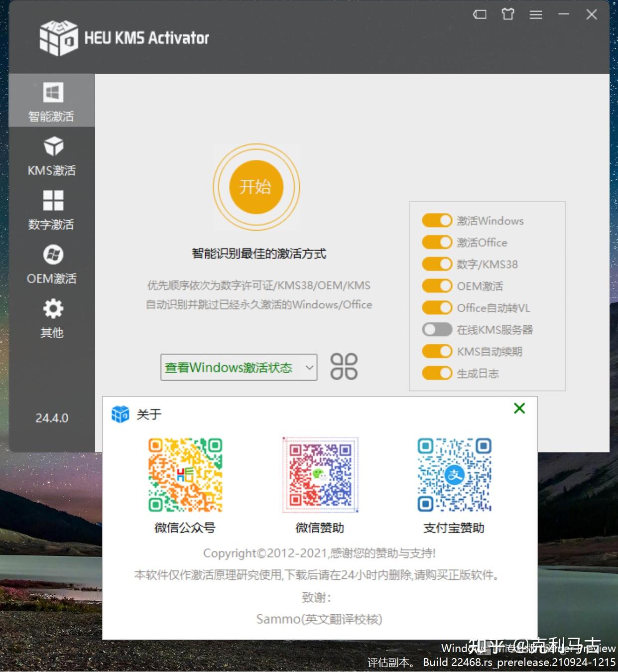This screenshot has width=618, height=672.
Task: Click the orange 开始 start button
Action: (256, 187)
